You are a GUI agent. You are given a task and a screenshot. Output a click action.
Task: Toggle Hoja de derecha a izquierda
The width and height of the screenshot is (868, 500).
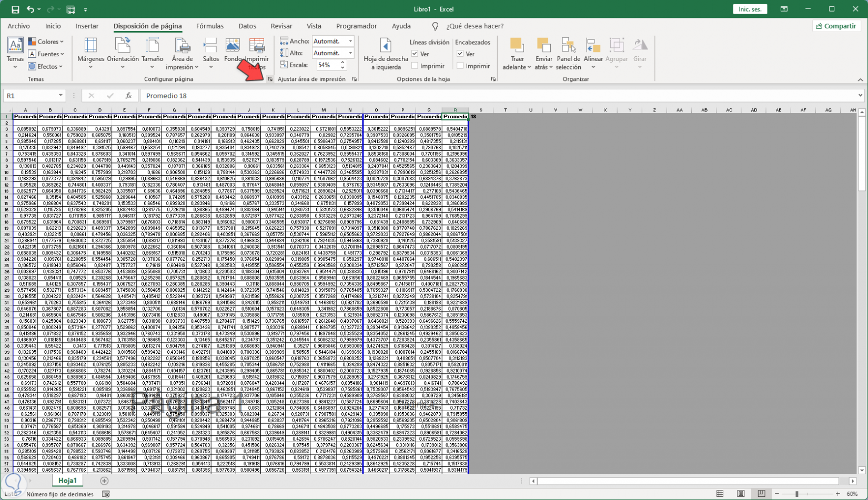[x=386, y=54]
